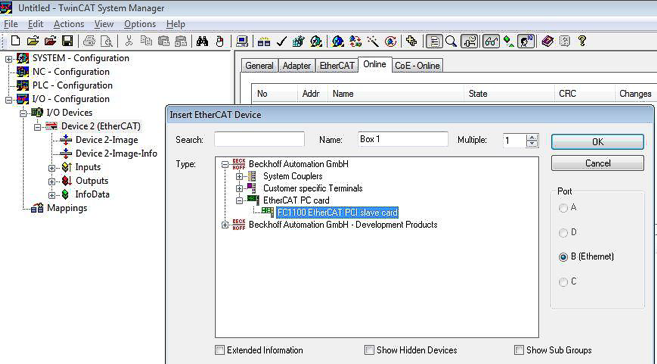Click the Choose Target System computer icon
Viewport: 657px width, 364px height.
click(x=242, y=41)
